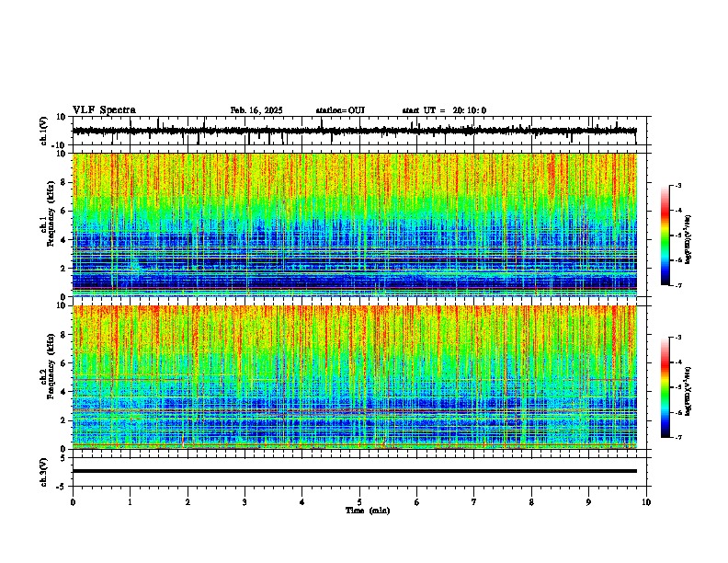
Task: Select the "start UT = 20:10: 0" text
Action: [444, 110]
